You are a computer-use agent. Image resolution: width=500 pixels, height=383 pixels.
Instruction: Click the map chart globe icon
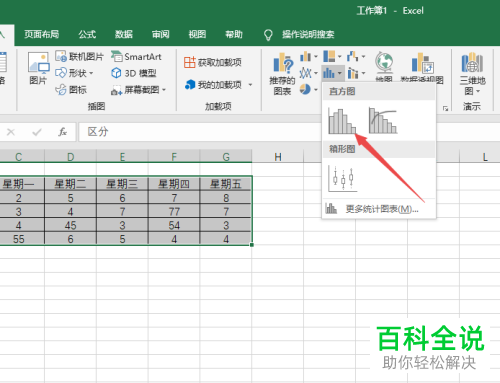[x=384, y=63]
